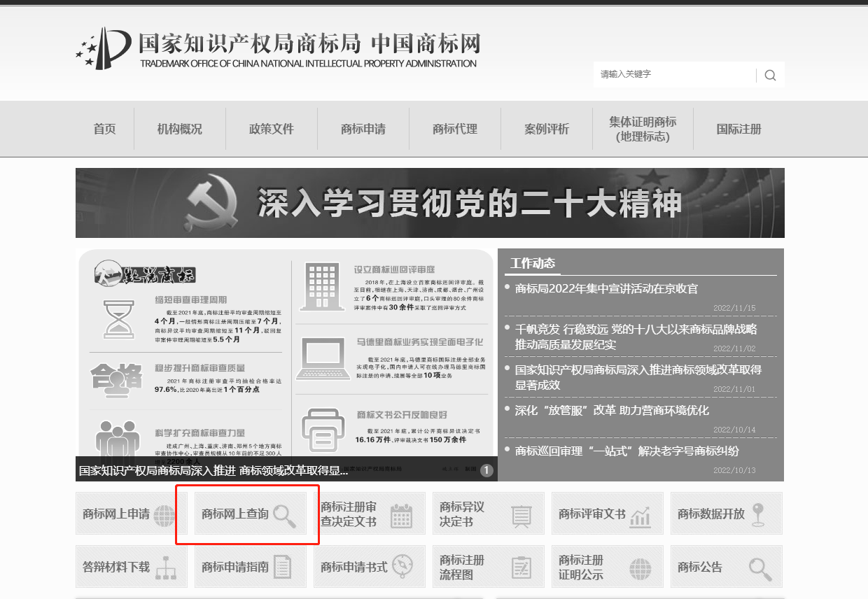The width and height of the screenshot is (868, 599).
Task: Click magnifier icon on 商标公告
Action: (760, 569)
